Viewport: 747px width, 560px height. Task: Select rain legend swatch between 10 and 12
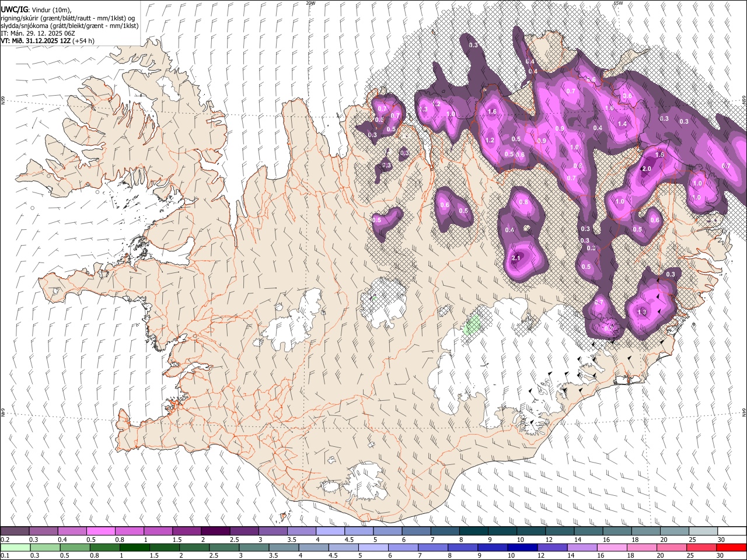click(x=523, y=547)
